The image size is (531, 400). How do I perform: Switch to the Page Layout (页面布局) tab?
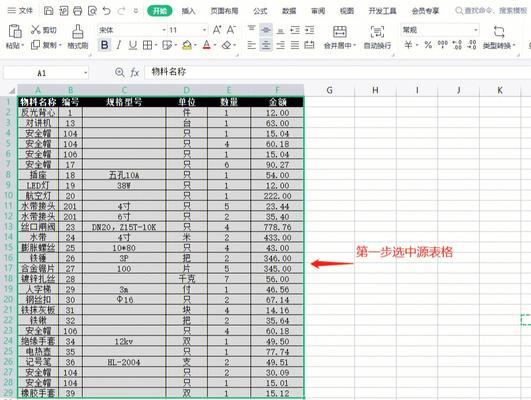pos(224,11)
